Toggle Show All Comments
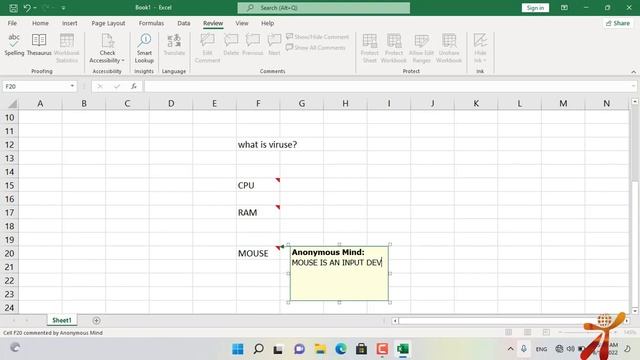Screen dimensions: 640x360 pos(316,47)
